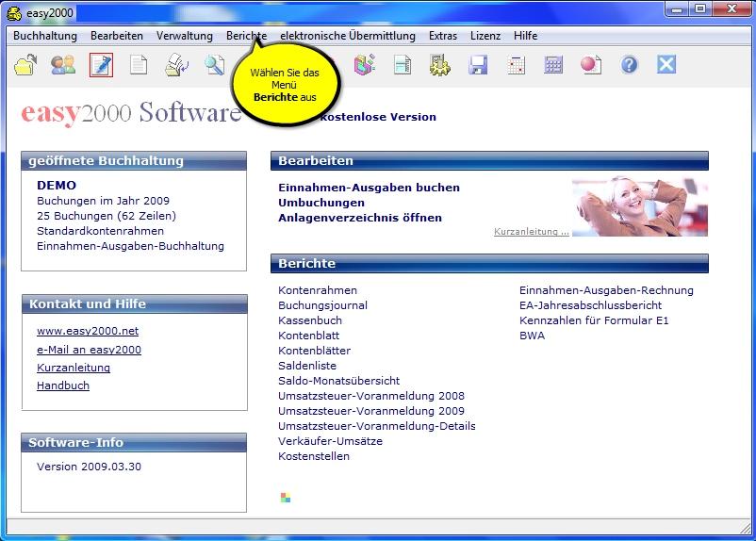
Task: Click the blue question mark help icon
Action: pyautogui.click(x=629, y=65)
